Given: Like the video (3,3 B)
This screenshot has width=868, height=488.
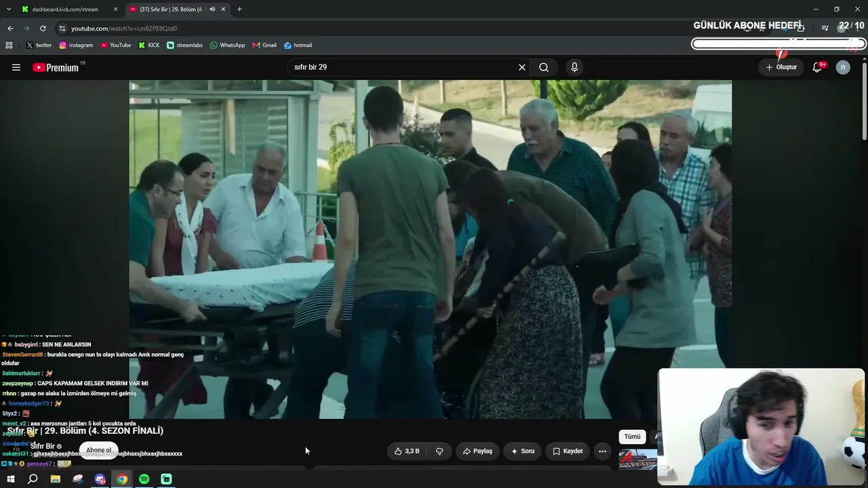Looking at the screenshot, I should [407, 451].
